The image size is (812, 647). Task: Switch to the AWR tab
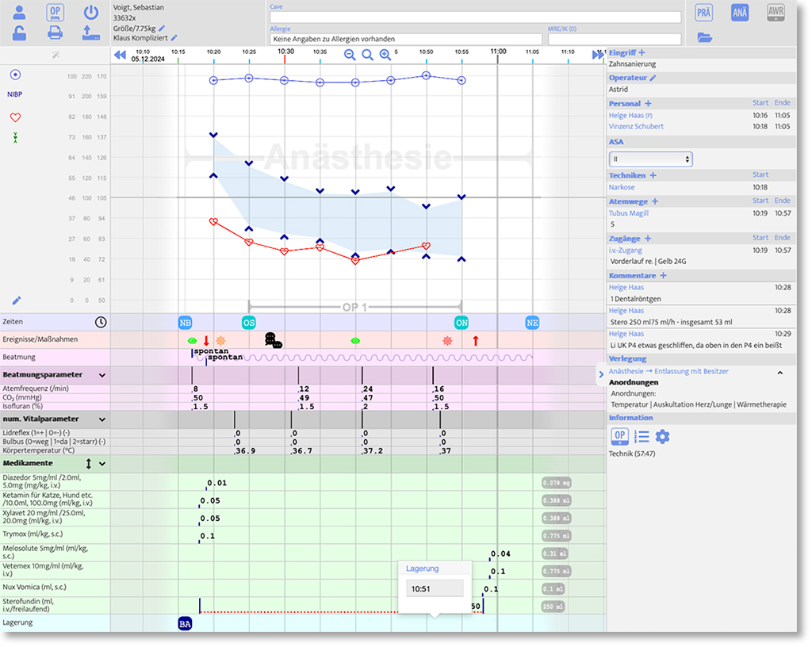click(x=776, y=12)
